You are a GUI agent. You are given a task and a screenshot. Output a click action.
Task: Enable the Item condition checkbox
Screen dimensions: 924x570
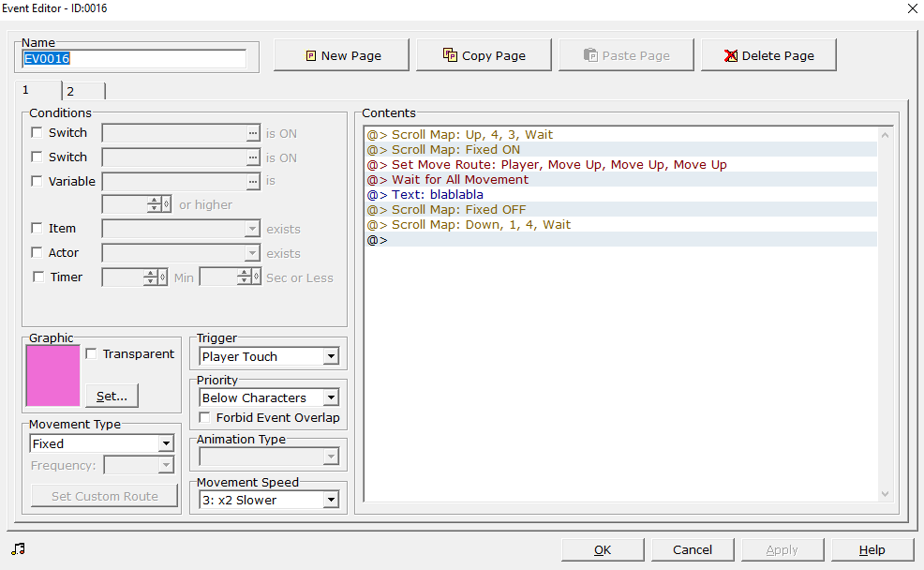tap(37, 228)
